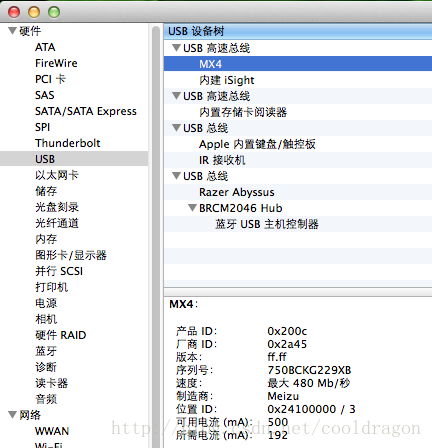Collapse the 硬件 section triangle
This screenshot has width=432, height=448.
13,31
